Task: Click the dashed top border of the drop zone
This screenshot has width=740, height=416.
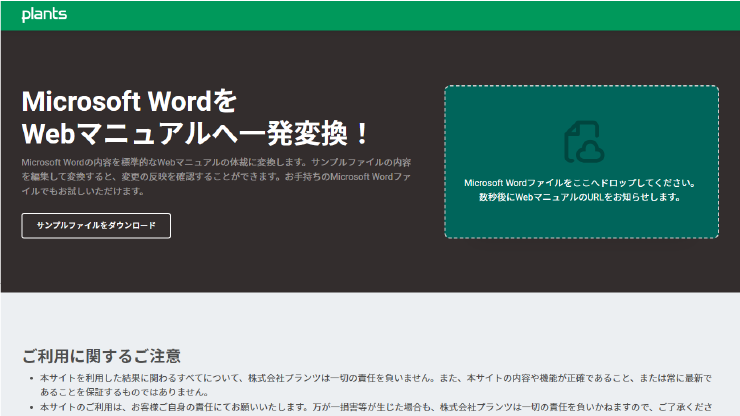Action: point(581,86)
